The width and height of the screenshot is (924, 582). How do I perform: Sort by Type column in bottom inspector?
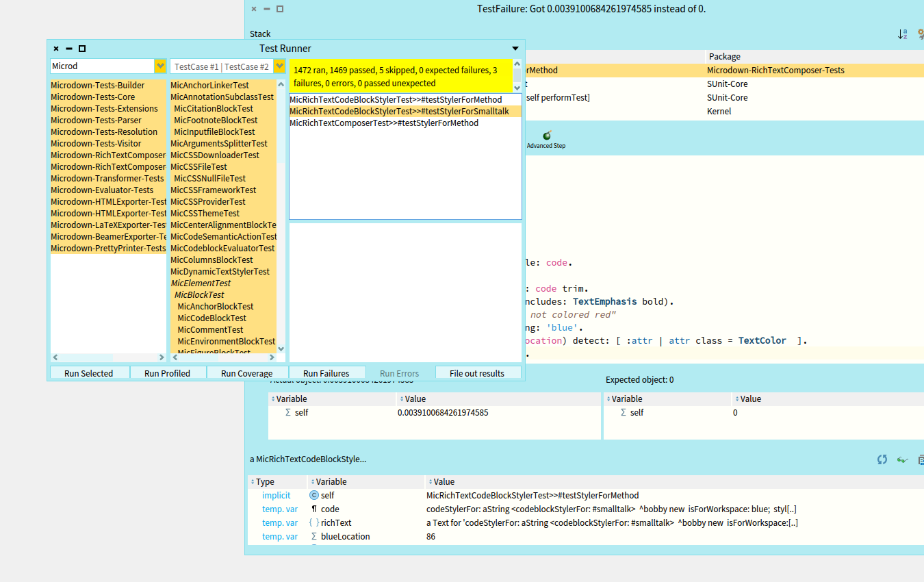[x=278, y=482]
